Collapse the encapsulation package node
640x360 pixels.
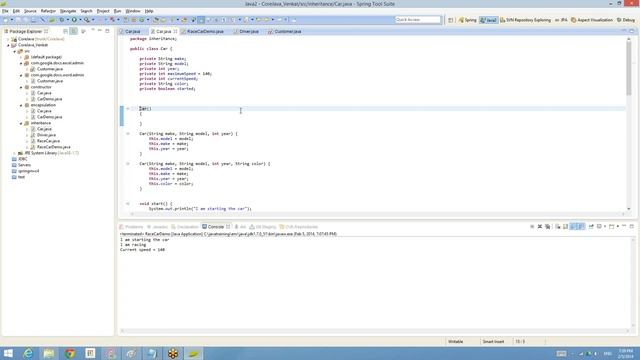point(21,105)
